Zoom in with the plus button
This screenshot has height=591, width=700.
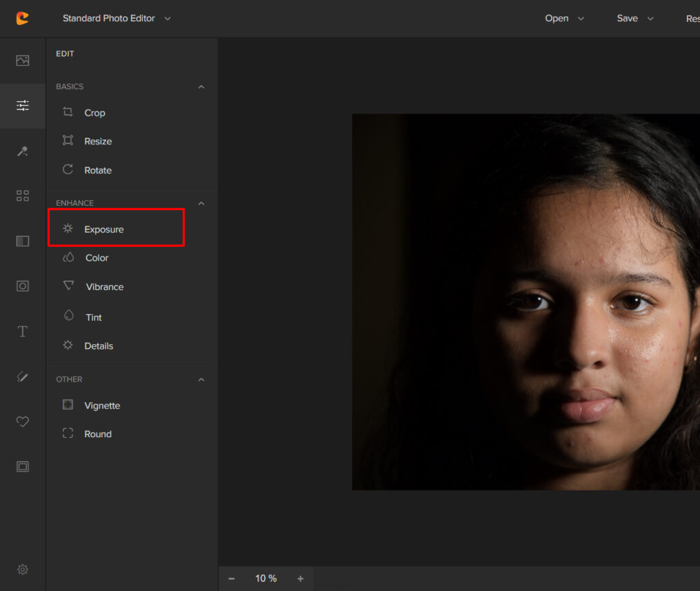301,579
